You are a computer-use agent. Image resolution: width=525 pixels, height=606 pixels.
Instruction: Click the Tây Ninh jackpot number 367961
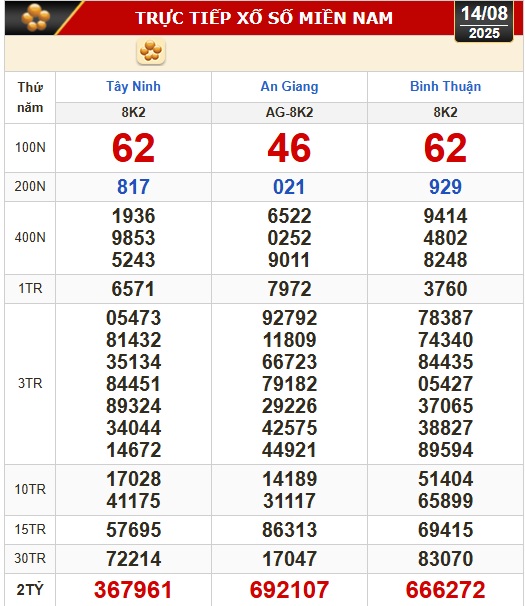pyautogui.click(x=133, y=590)
